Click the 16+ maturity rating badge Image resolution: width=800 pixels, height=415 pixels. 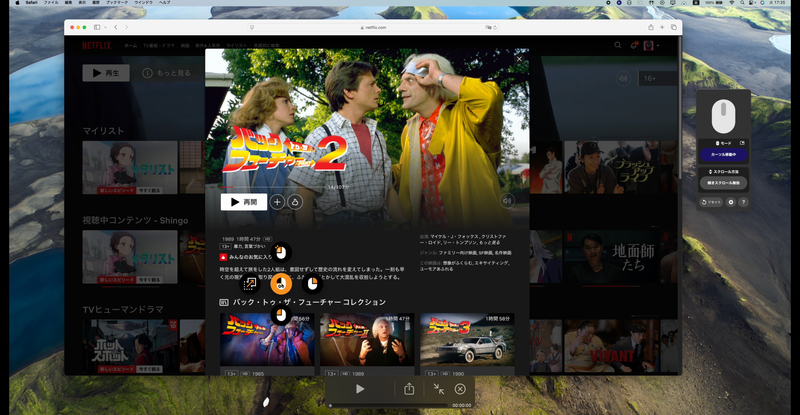(x=657, y=79)
